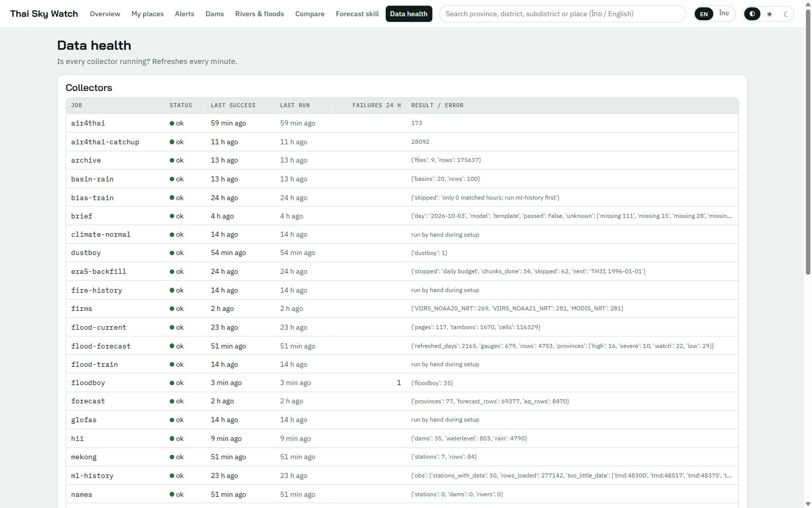The width and height of the screenshot is (812, 508).
Task: Click the Thai Sky Watch logo
Action: (44, 14)
